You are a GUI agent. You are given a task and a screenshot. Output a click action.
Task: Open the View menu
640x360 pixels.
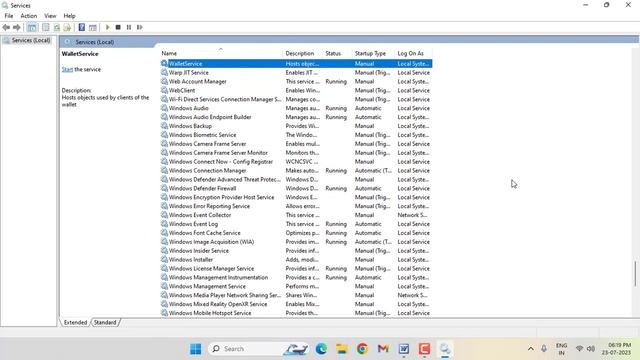pos(50,16)
